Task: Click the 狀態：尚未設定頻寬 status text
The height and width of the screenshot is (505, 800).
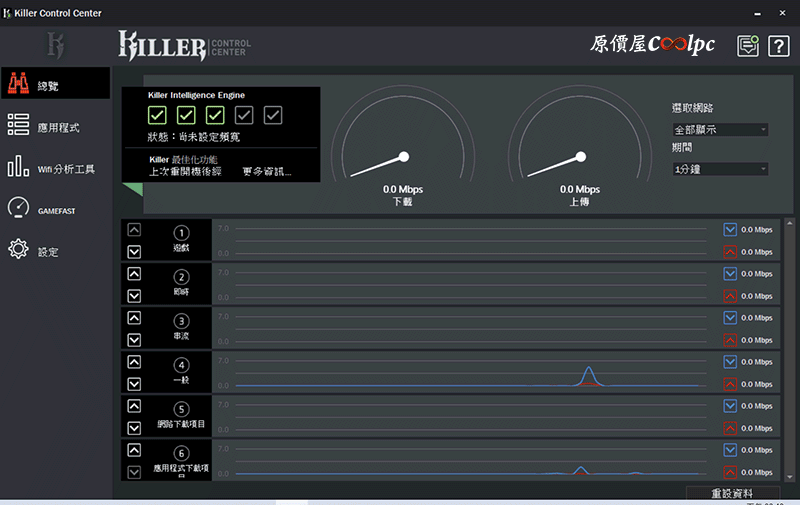Action: point(193,137)
